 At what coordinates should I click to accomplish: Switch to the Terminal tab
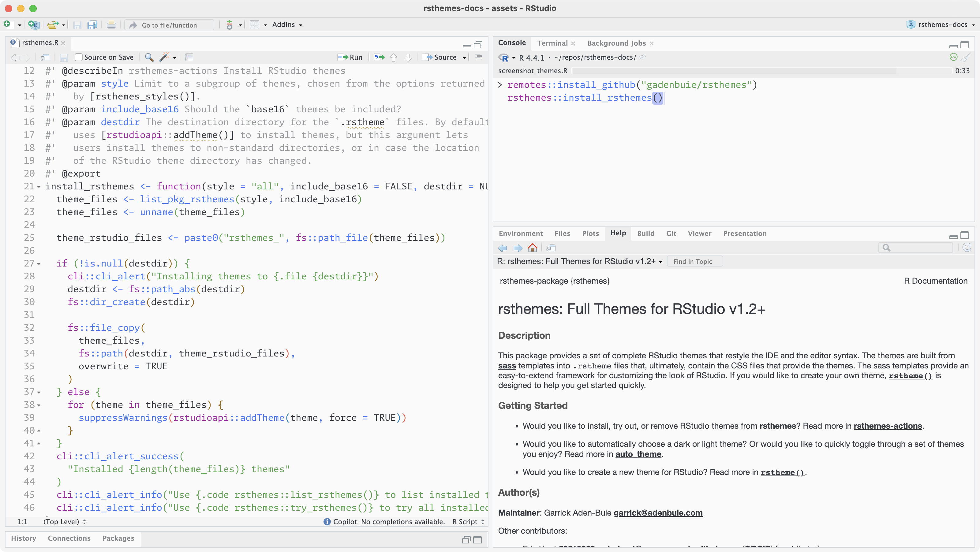tap(552, 43)
